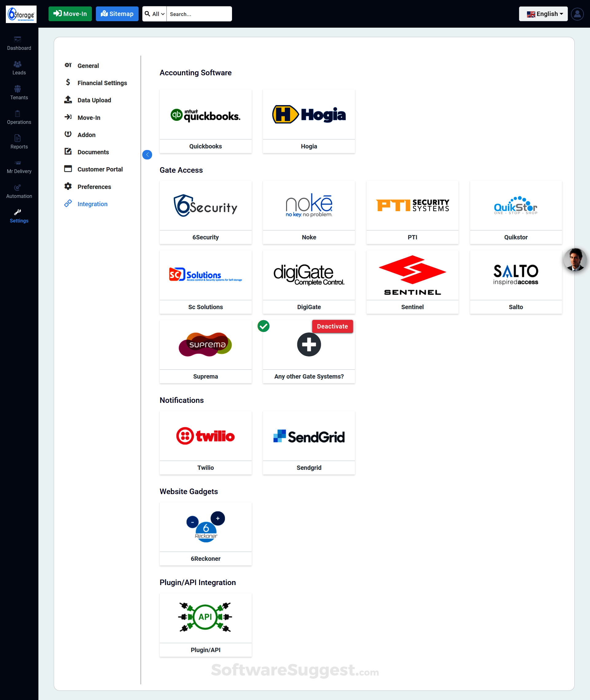Click the DigiGate card label
Image resolution: width=590 pixels, height=700 pixels.
[x=309, y=307]
